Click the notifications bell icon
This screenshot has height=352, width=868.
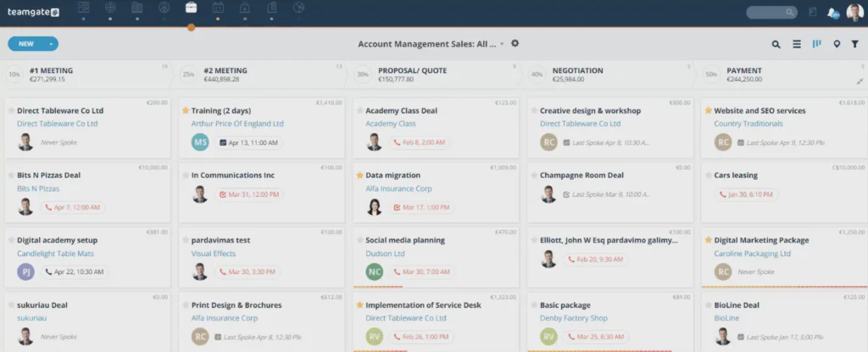832,12
